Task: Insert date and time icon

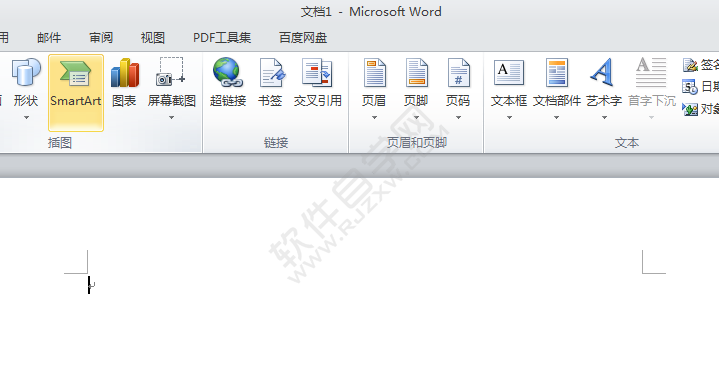Action: click(x=690, y=87)
